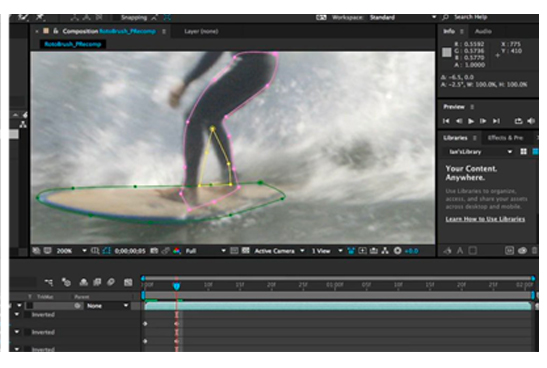Toggle the second mask's Inverted checkbox
This screenshot has height=368, width=547.
click(27, 332)
